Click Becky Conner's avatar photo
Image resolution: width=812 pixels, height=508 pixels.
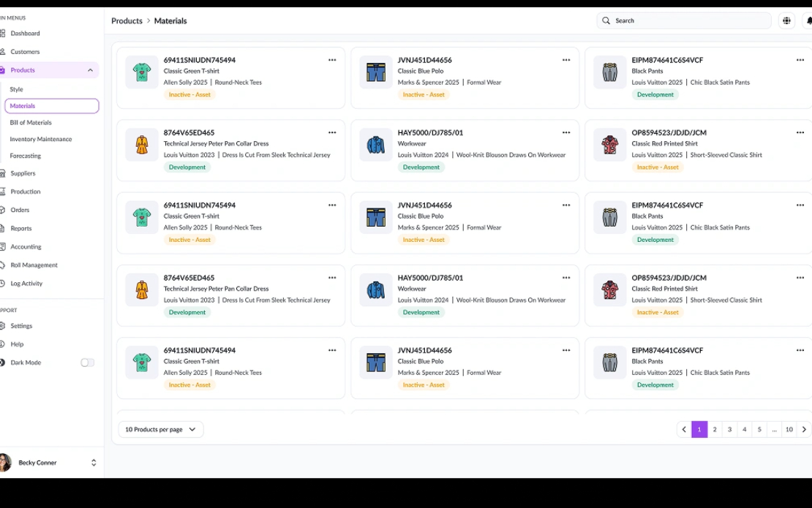4,463
